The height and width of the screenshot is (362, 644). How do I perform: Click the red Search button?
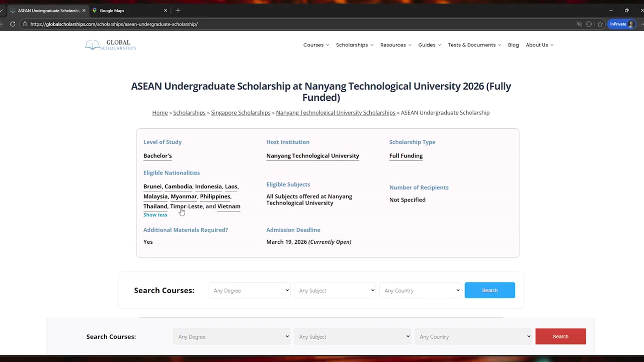560,337
